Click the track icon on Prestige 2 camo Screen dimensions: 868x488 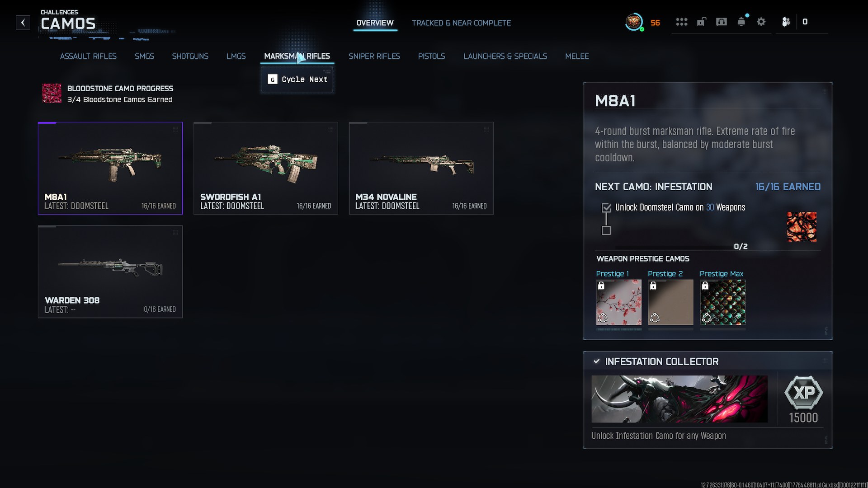[x=655, y=319]
